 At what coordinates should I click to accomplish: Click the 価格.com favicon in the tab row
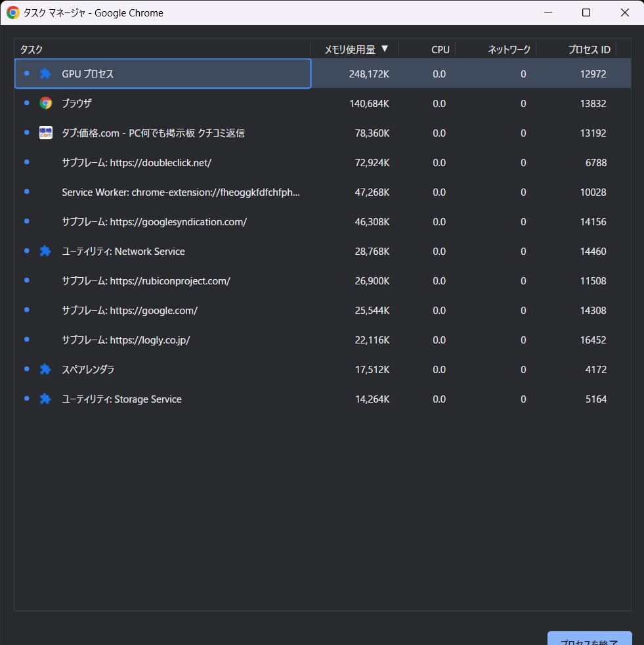pyautogui.click(x=46, y=133)
